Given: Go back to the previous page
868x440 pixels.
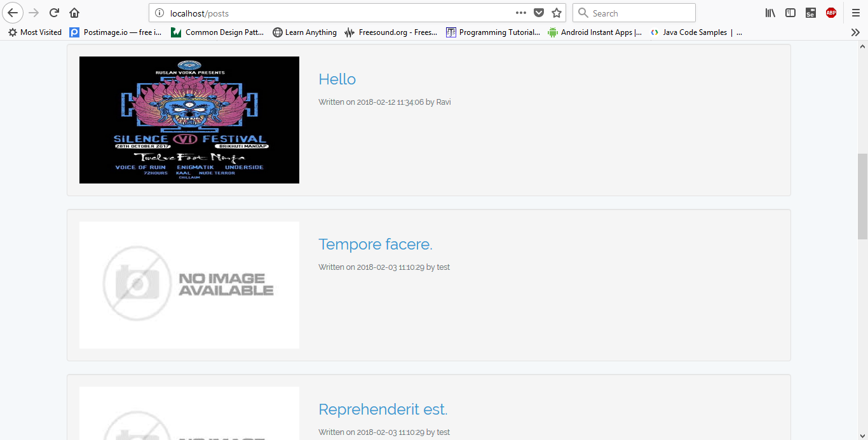Looking at the screenshot, I should coord(13,13).
